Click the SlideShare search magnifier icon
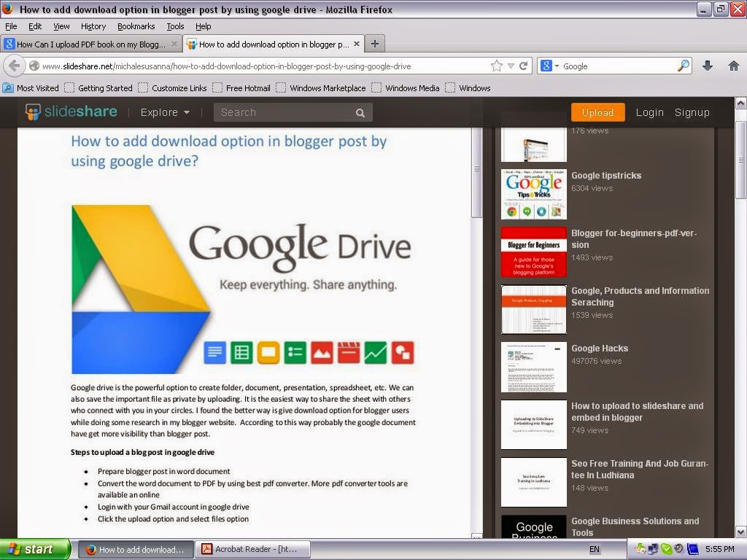 point(360,113)
